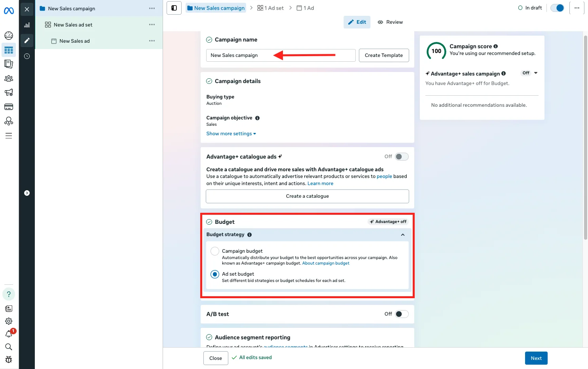Click the bar chart icon below the X
This screenshot has width=588, height=369.
pyautogui.click(x=27, y=25)
